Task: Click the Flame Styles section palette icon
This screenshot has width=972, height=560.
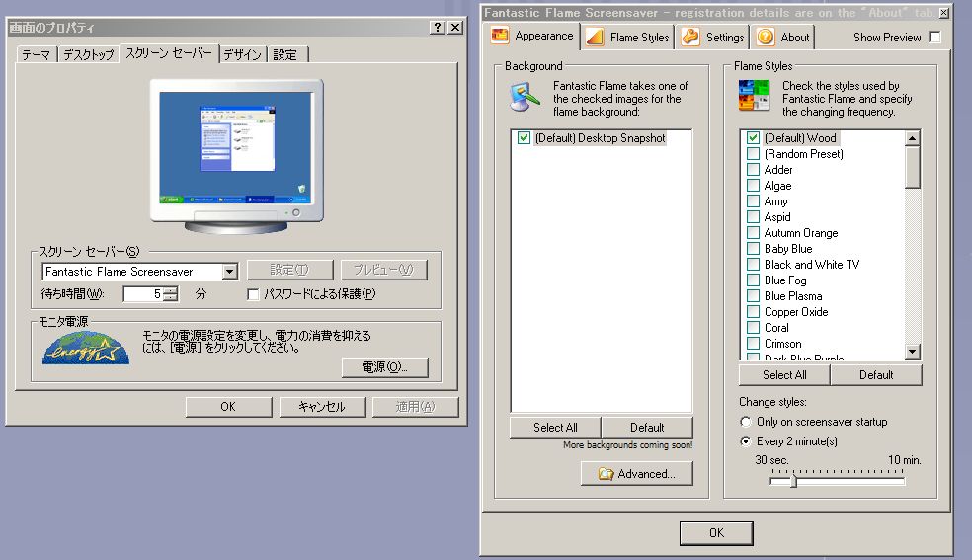Action: [x=754, y=96]
